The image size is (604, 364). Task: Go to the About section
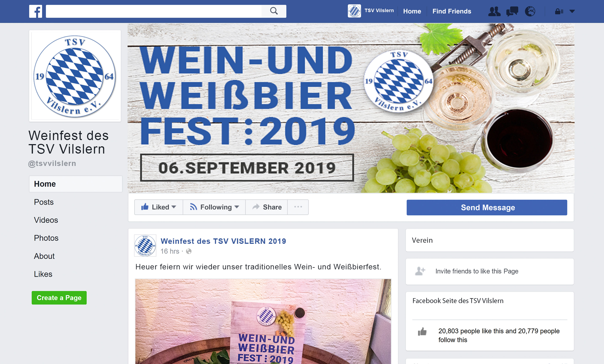(44, 256)
